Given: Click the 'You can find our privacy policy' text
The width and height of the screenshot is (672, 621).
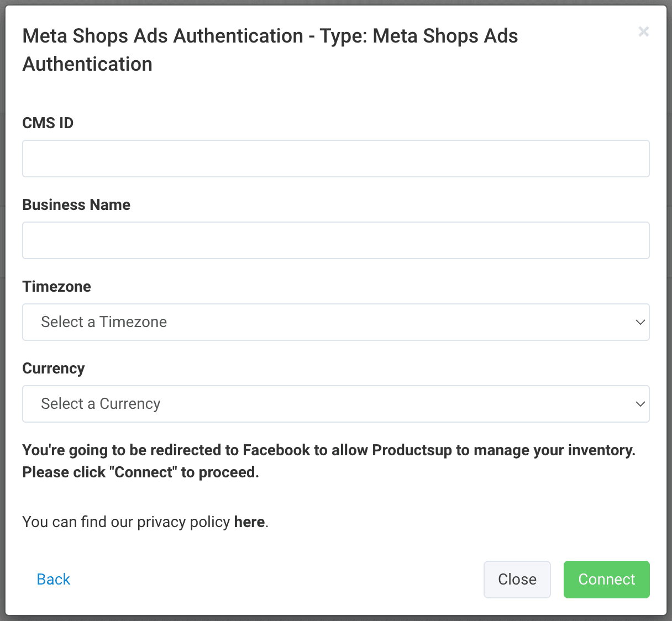Looking at the screenshot, I should click(126, 522).
